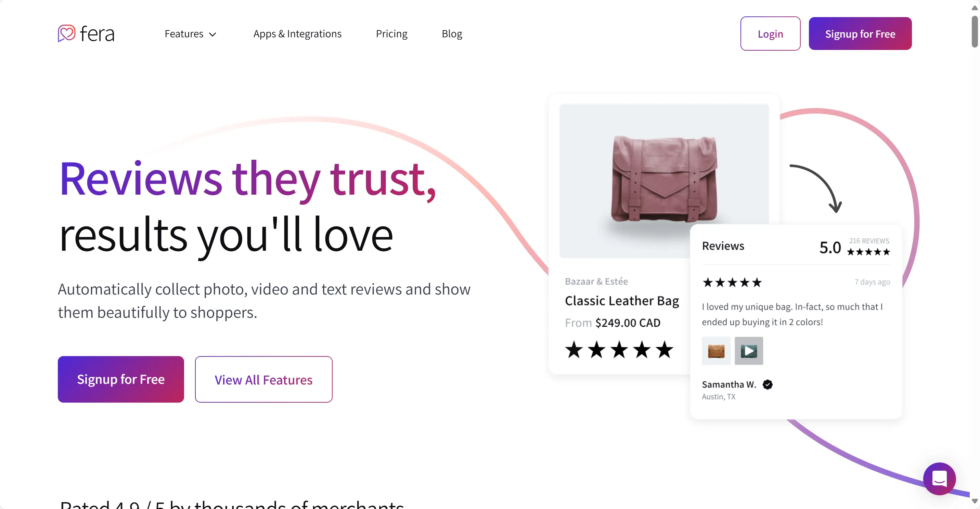Go to the Pricing page
Image resolution: width=980 pixels, height=509 pixels.
[x=391, y=34]
